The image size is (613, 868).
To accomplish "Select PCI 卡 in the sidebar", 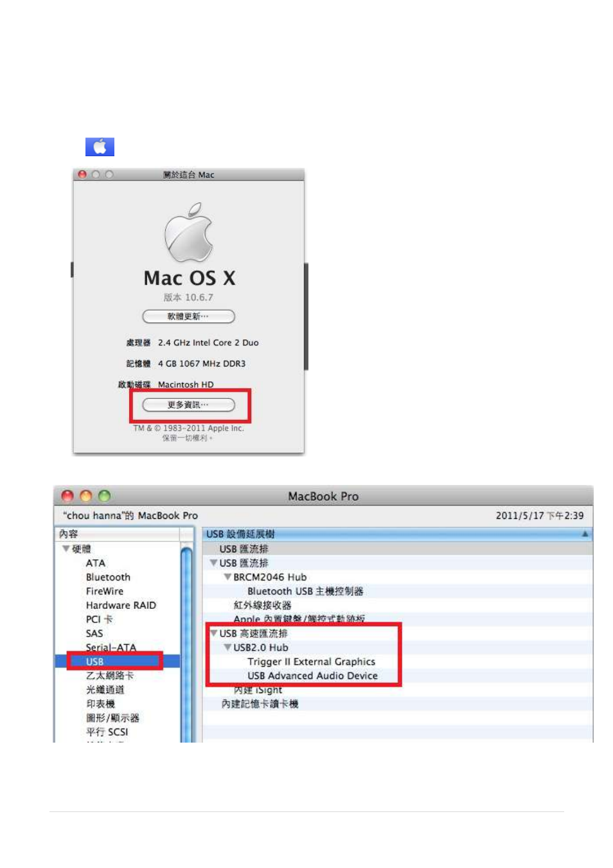I will coord(99,619).
